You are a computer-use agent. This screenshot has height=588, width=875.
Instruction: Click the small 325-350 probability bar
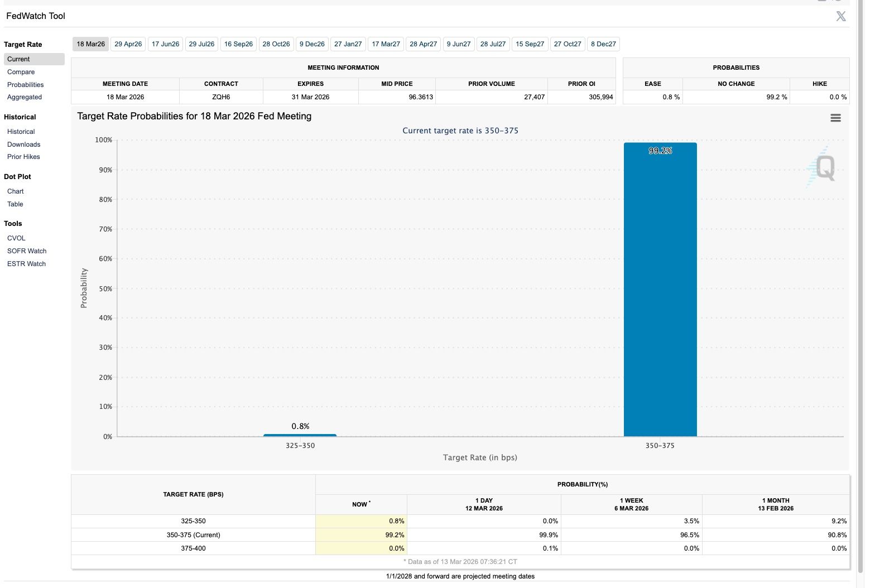click(300, 435)
